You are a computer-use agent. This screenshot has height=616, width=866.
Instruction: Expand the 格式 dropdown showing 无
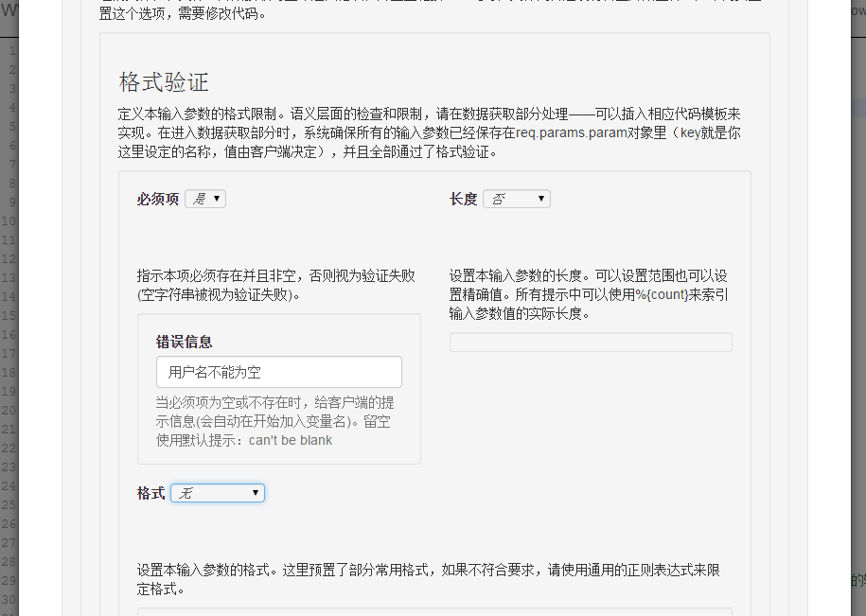point(218,493)
